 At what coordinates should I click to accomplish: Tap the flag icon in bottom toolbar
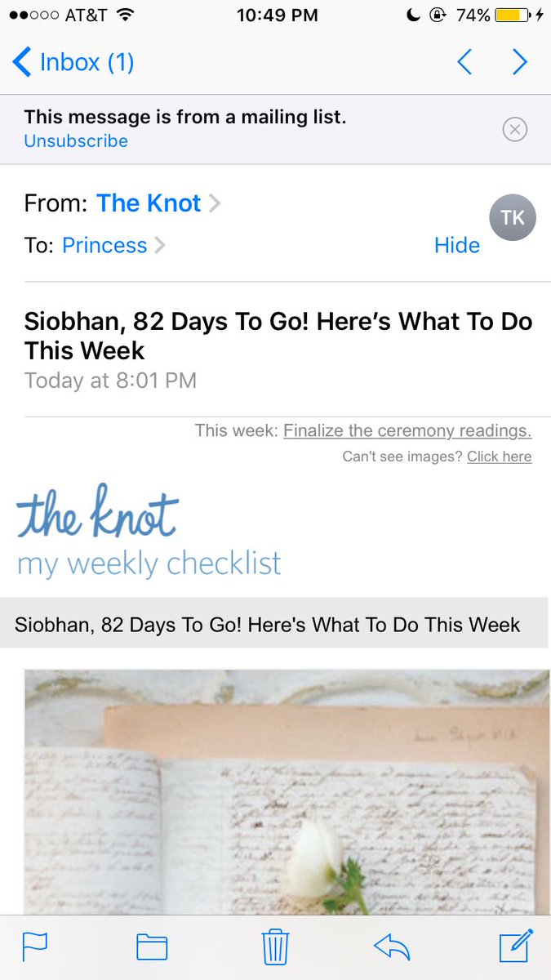click(x=34, y=947)
